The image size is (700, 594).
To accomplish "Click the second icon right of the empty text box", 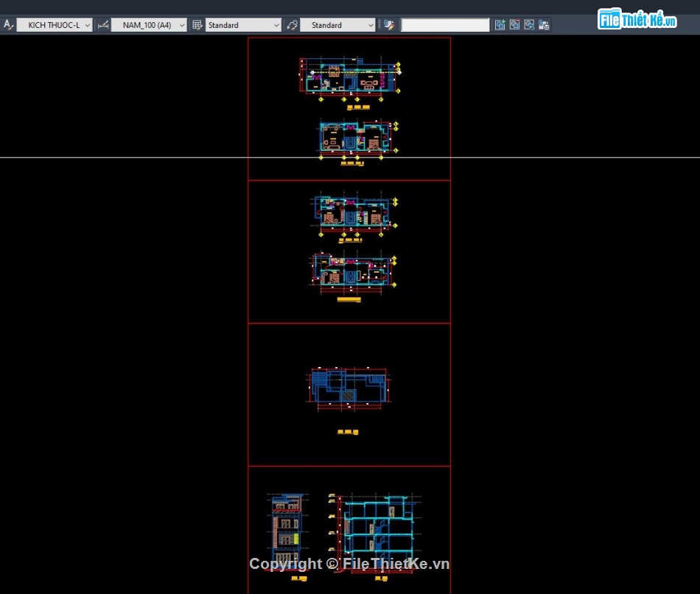I will (x=514, y=25).
